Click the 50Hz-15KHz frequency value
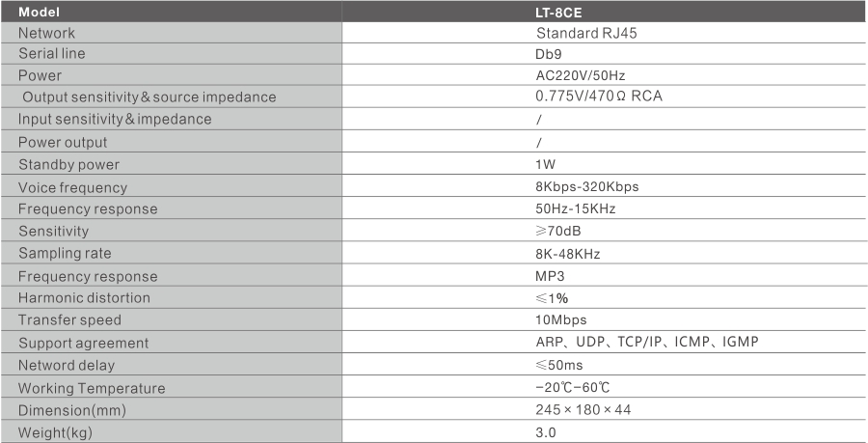This screenshot has width=868, height=443. click(576, 209)
